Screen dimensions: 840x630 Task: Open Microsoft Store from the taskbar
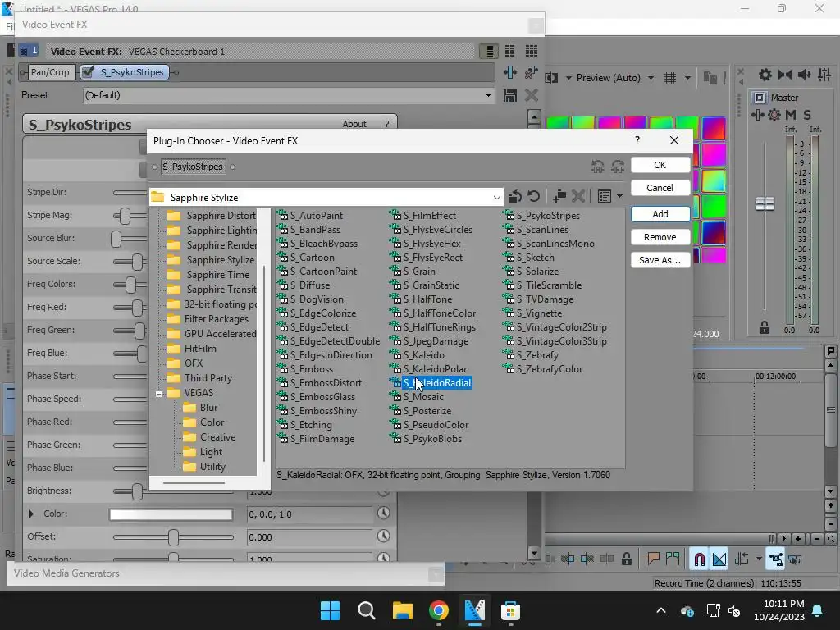coord(510,610)
